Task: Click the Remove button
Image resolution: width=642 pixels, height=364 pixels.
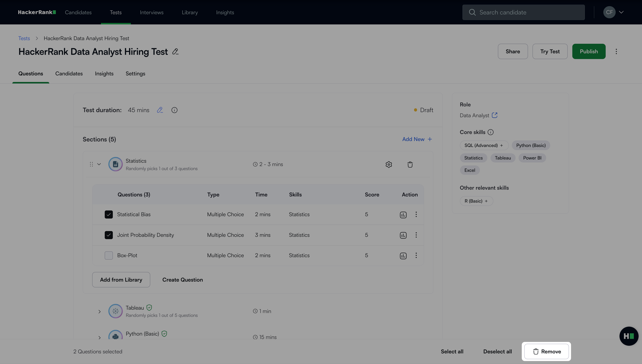Action: pyautogui.click(x=546, y=351)
